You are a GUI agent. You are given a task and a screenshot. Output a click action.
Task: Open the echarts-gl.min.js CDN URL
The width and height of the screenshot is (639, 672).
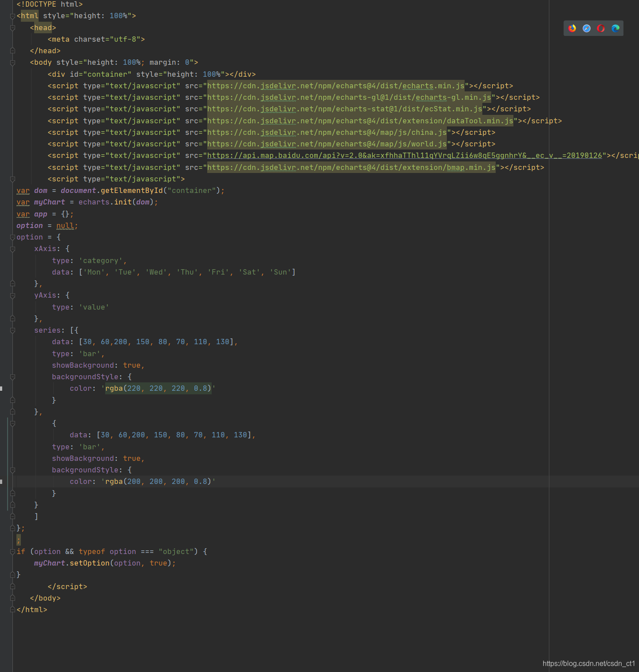[349, 98]
